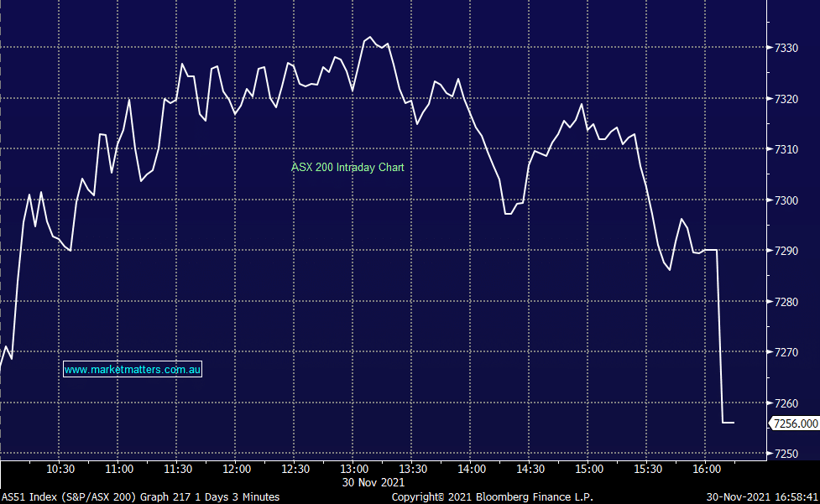
Task: Open the www.marketmatters.com.au link
Action: pyautogui.click(x=133, y=370)
